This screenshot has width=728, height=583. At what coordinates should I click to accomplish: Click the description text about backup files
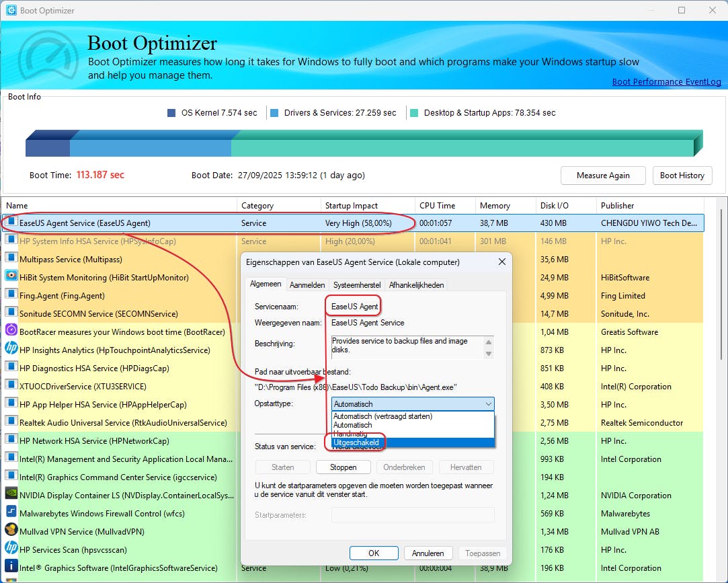tap(399, 345)
